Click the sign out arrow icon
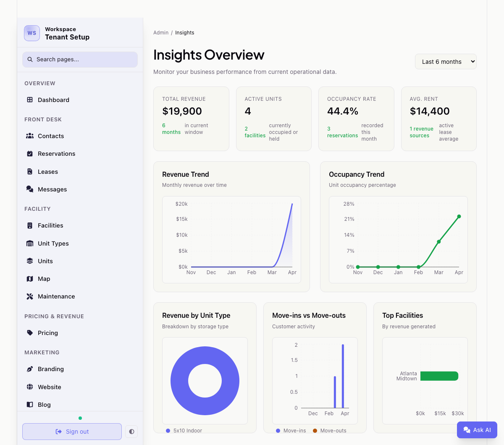 pos(59,432)
